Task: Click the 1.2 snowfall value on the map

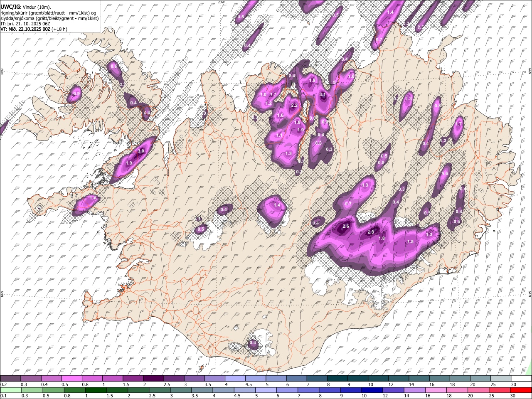Action: pos(269,103)
